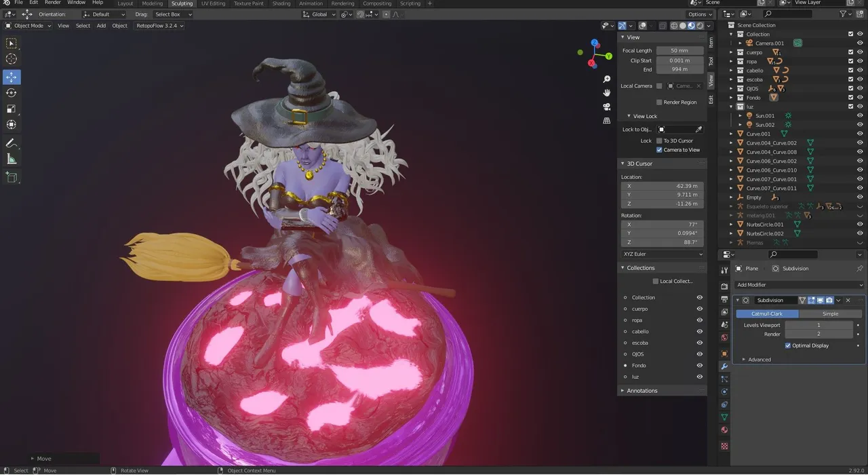Expand the escoba collection in outliner
Viewport: 868px width, 475px height.
[x=731, y=79]
